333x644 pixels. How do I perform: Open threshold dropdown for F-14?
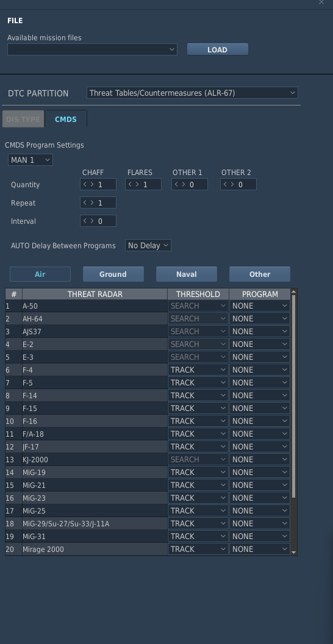(198, 396)
